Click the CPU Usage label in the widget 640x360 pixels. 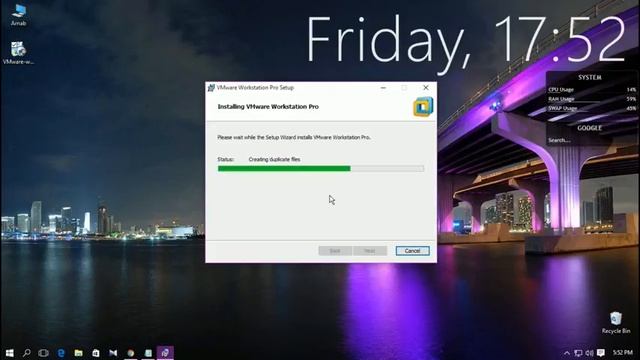(561, 89)
